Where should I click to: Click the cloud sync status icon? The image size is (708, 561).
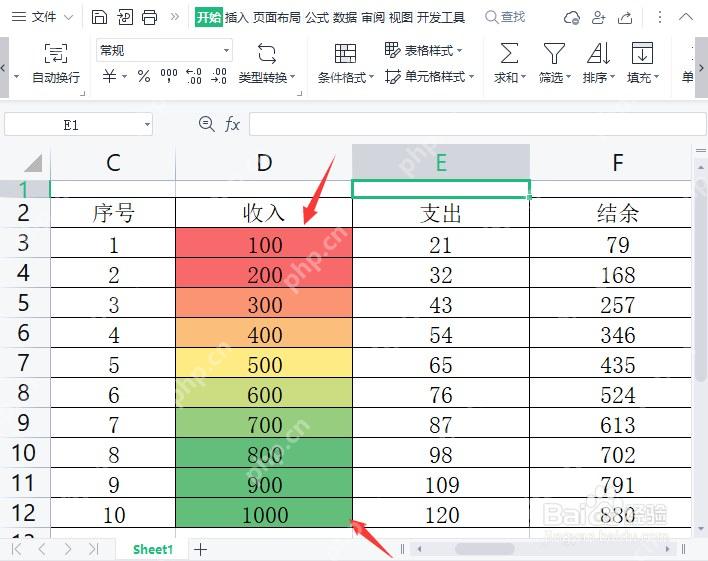click(x=572, y=18)
